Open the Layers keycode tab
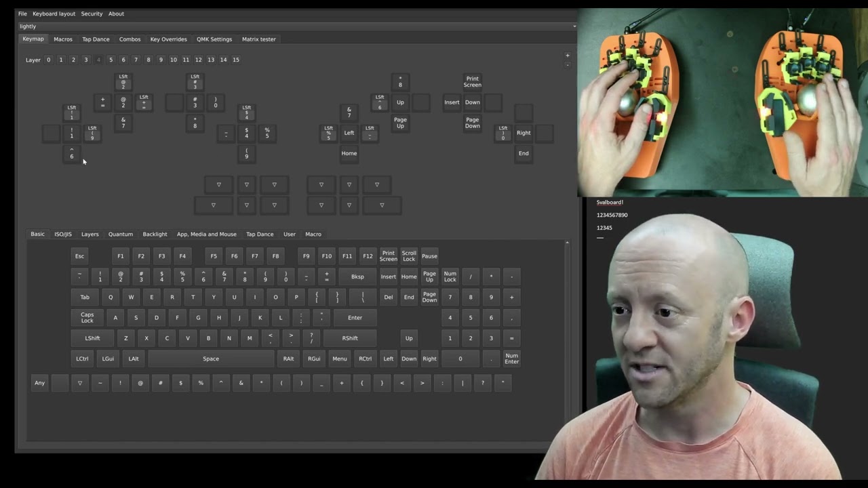The image size is (868, 488). [90, 235]
